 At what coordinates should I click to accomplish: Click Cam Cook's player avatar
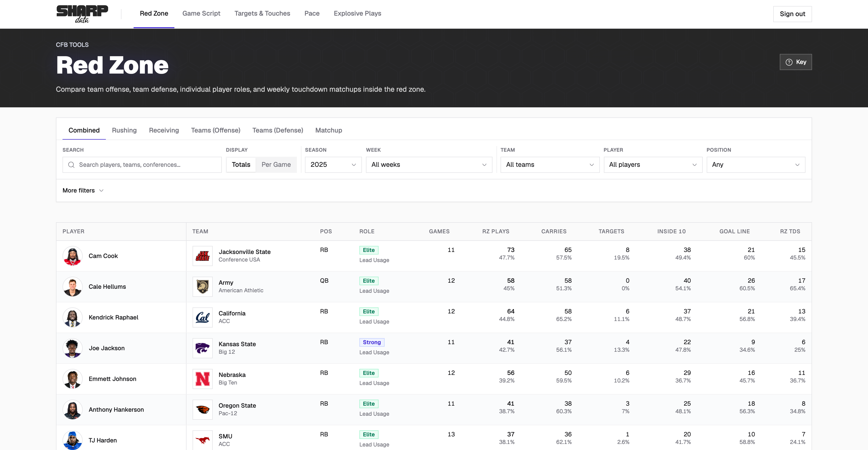[x=72, y=256]
